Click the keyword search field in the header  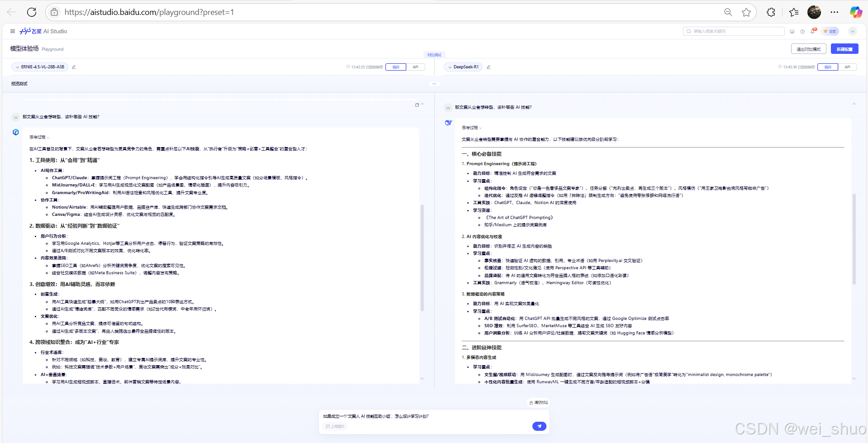pos(734,31)
